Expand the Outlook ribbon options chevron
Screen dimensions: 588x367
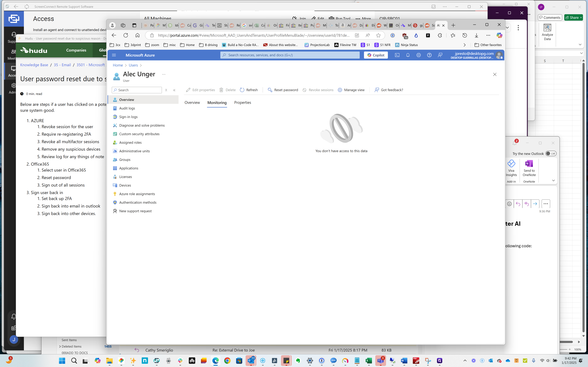click(553, 180)
